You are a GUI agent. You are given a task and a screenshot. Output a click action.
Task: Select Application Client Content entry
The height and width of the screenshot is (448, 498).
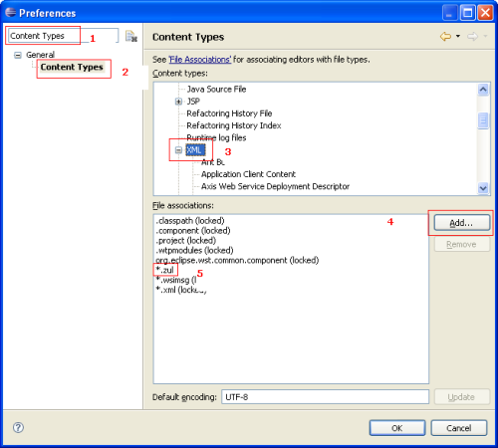pyautogui.click(x=248, y=174)
